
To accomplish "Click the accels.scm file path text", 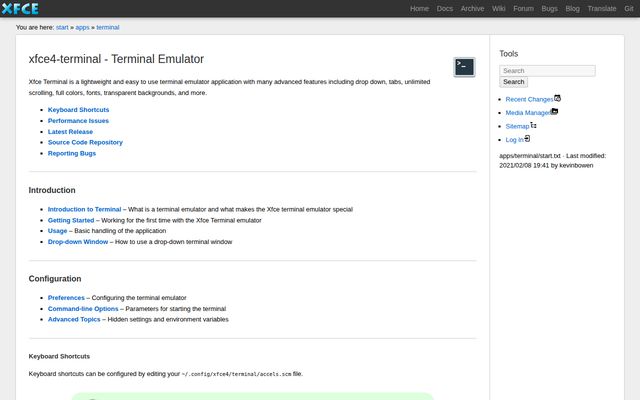I will point(236,374).
